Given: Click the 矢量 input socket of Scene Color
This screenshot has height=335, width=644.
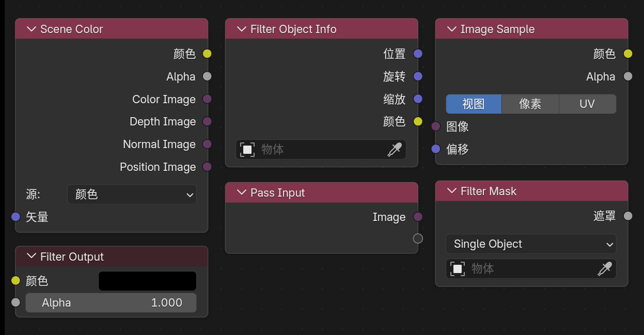Looking at the screenshot, I should [x=16, y=217].
